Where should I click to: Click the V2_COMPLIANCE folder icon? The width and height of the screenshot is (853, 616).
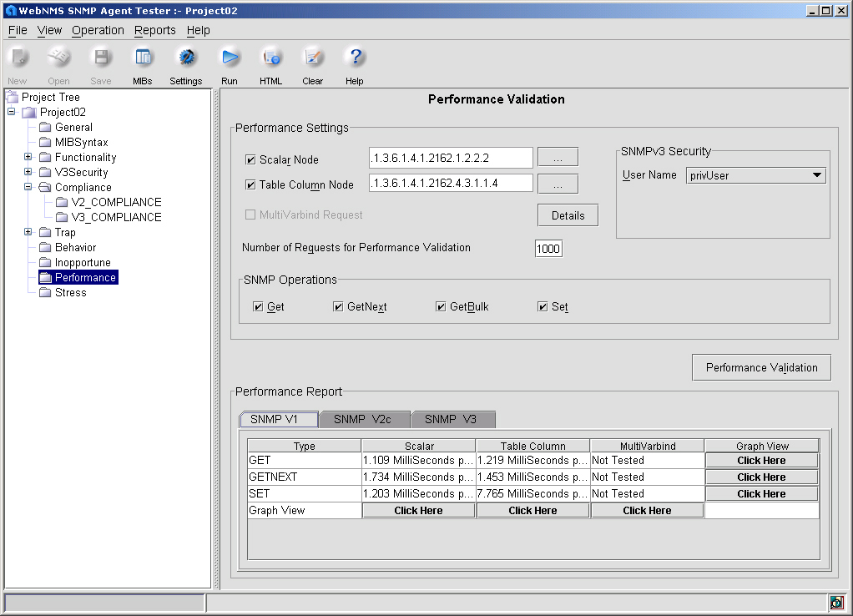point(62,203)
